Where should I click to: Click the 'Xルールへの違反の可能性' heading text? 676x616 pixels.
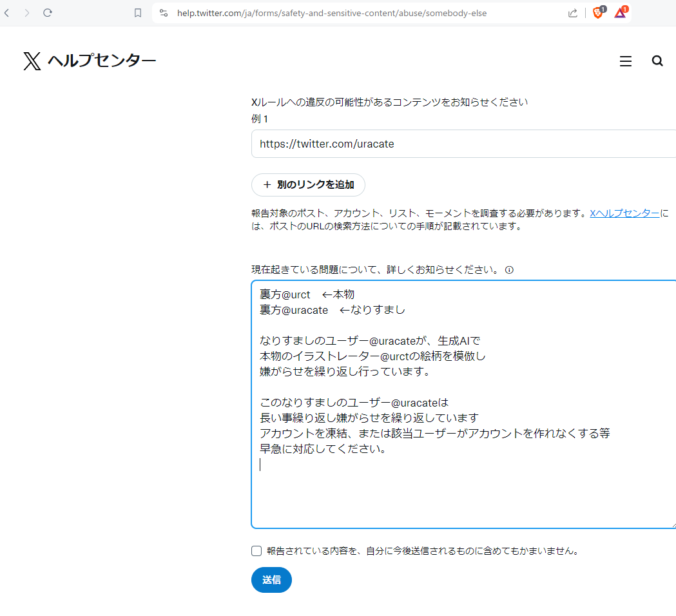(x=389, y=102)
